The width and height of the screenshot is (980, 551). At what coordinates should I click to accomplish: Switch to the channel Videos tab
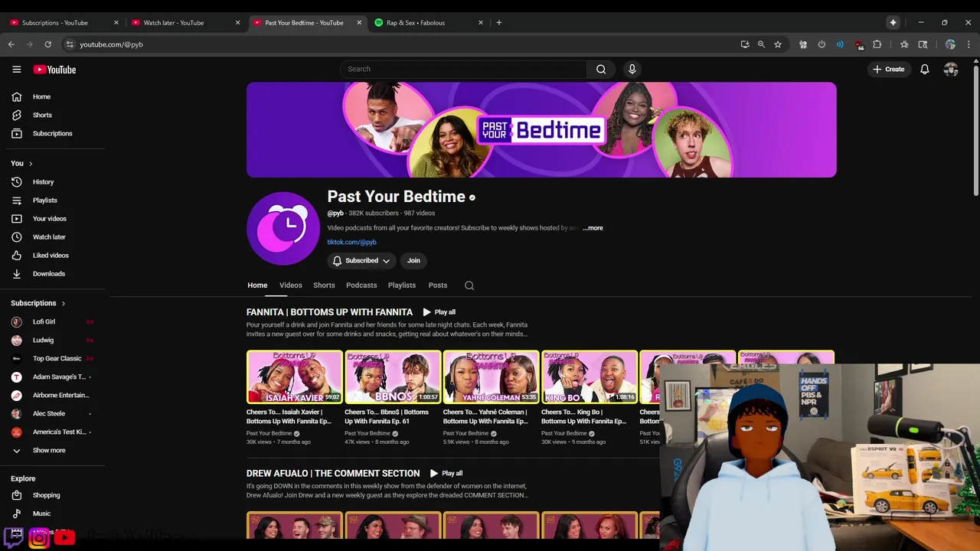tap(290, 285)
